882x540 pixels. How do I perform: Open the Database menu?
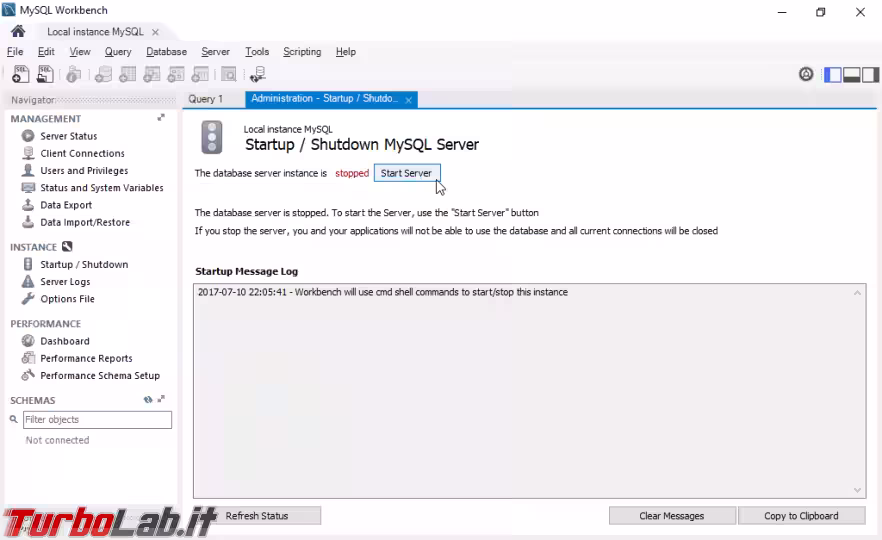coord(166,52)
